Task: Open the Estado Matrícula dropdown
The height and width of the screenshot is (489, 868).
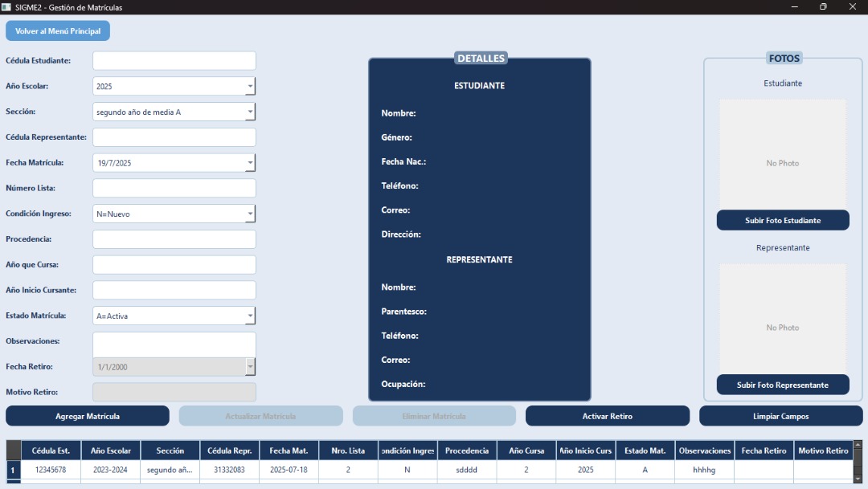Action: [x=250, y=316]
